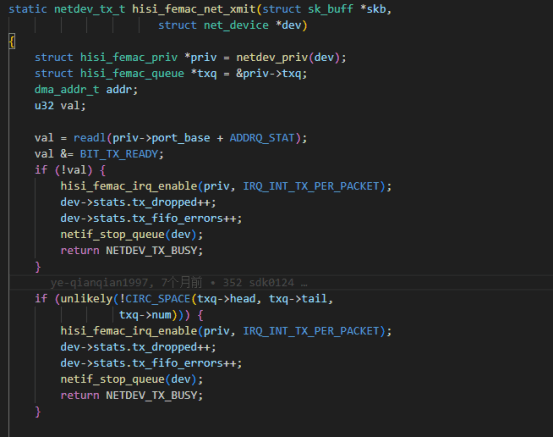Click IRQ_INT_TX_PER_PACKET in the first if block
The height and width of the screenshot is (437, 554).
311,186
